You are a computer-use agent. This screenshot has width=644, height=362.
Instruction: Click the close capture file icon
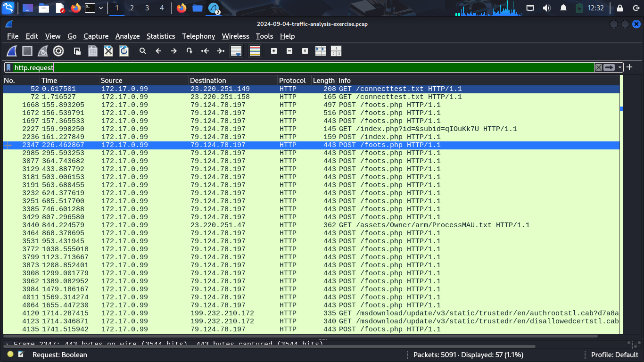[x=108, y=51]
